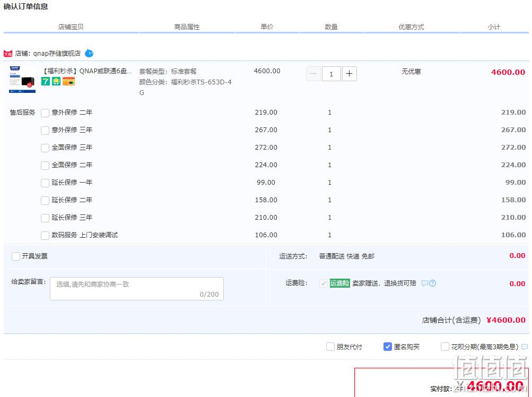Viewport: 532px width, 397px height.
Task: Click the 普通配送 快递 免邮 shipping text
Action: pyautogui.click(x=347, y=256)
